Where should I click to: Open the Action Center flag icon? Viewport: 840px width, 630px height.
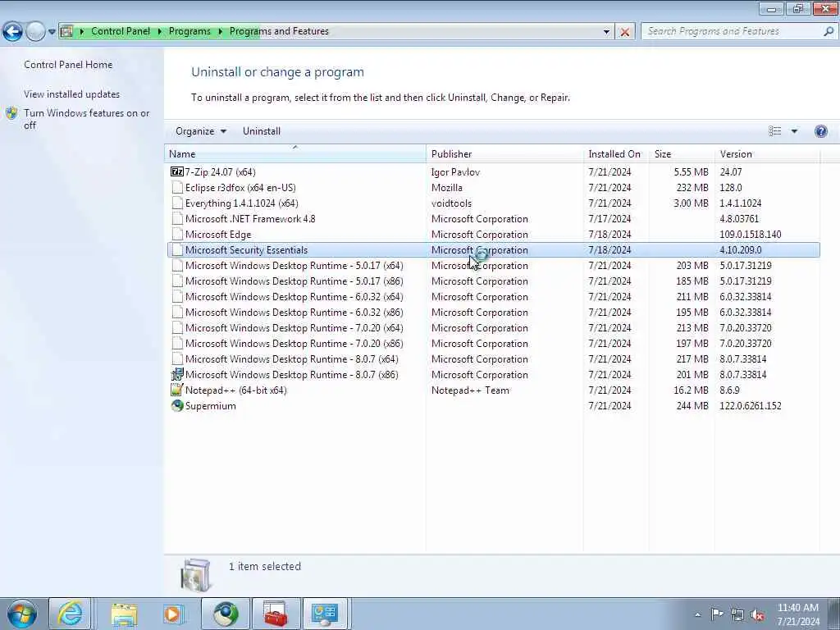(717, 614)
